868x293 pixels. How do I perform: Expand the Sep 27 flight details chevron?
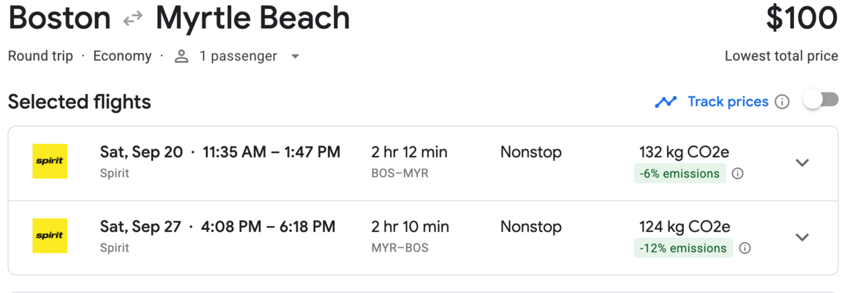point(802,237)
